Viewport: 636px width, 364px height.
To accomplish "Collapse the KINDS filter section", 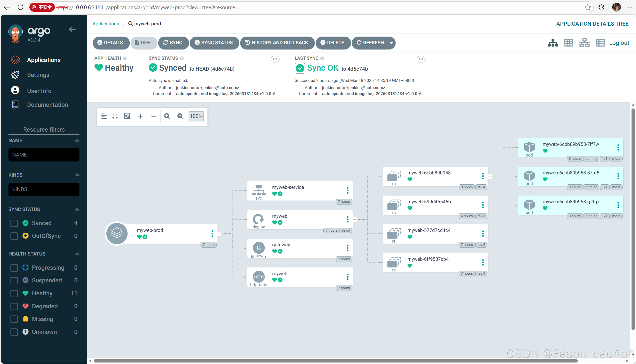I will coord(77,175).
